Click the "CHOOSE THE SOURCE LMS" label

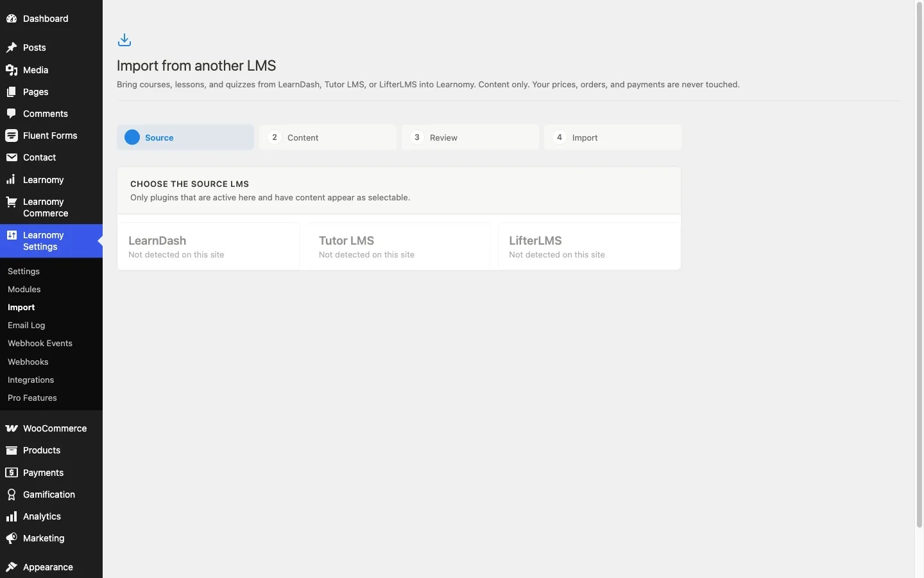pos(189,184)
